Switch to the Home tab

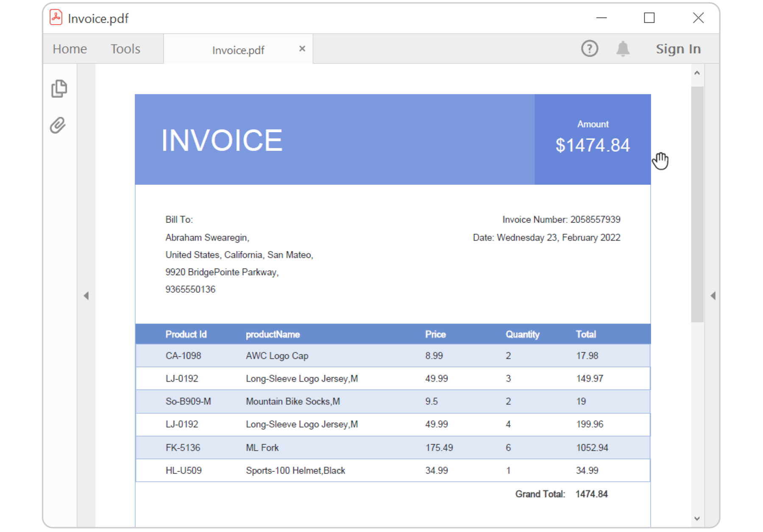coord(70,49)
